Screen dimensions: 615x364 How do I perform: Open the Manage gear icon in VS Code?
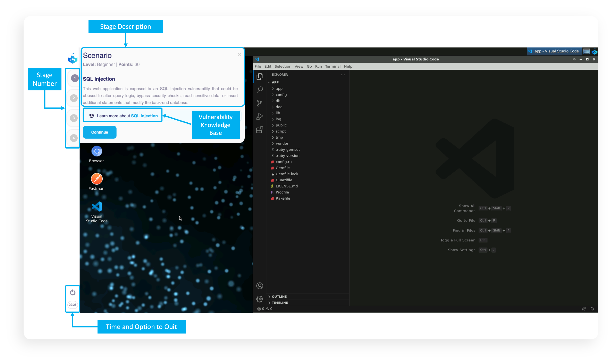coord(259,299)
